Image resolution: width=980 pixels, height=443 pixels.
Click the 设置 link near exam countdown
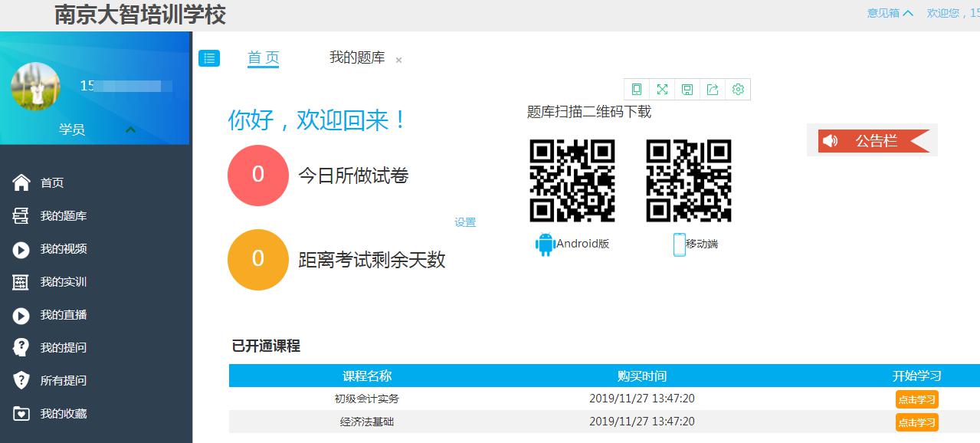pos(465,222)
